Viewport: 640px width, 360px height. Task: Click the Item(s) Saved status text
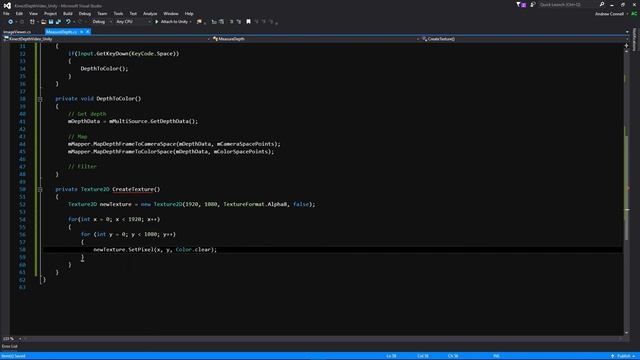click(13, 356)
